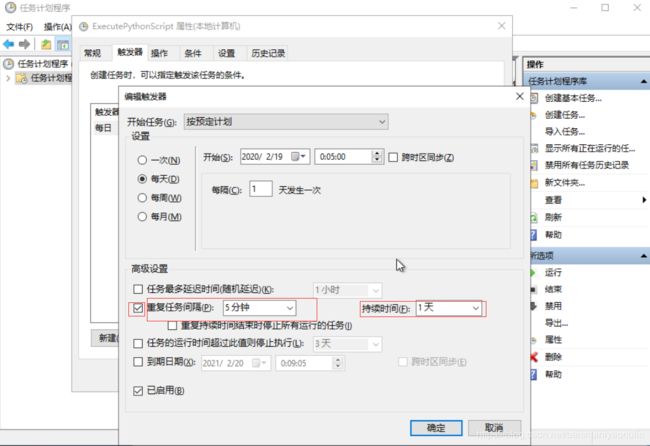Click the 新文件夹 folder icon in actions pane

(534, 183)
